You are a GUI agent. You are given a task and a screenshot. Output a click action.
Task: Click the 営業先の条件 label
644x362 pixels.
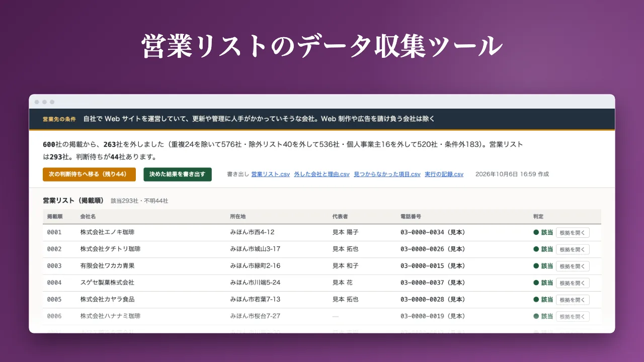[x=59, y=119]
